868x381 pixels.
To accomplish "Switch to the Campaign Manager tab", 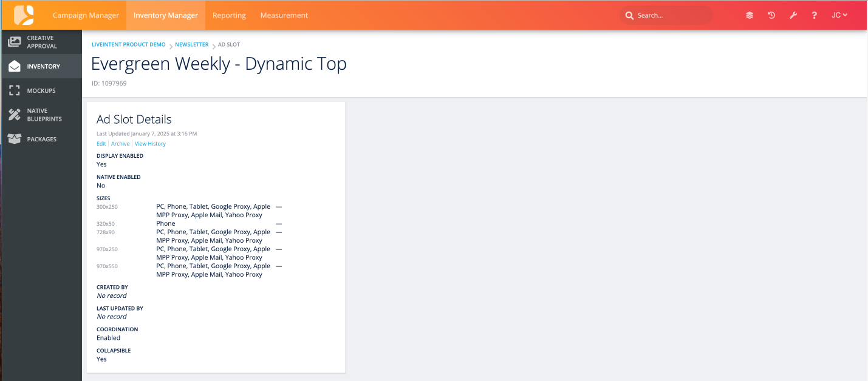I will (86, 15).
